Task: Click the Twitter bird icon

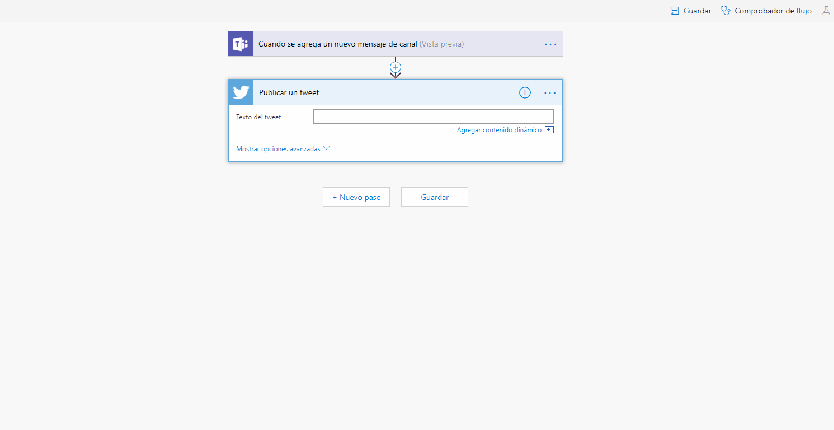Action: click(241, 93)
